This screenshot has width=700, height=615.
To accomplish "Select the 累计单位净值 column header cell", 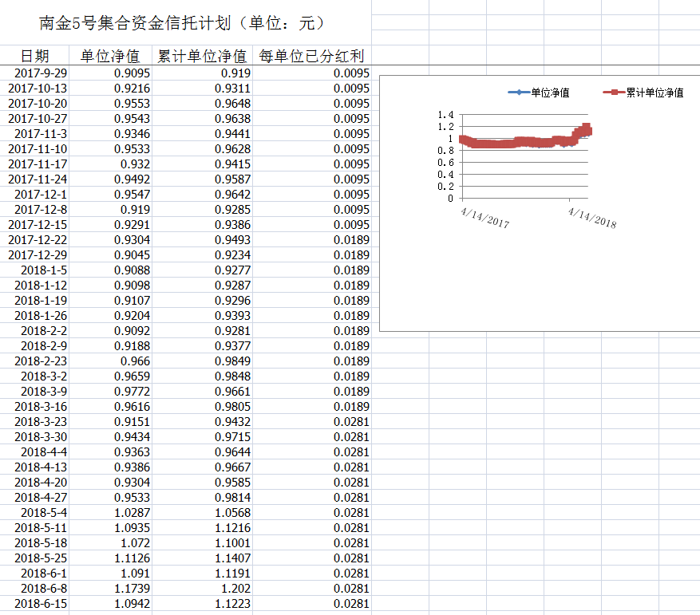I will tap(202, 56).
